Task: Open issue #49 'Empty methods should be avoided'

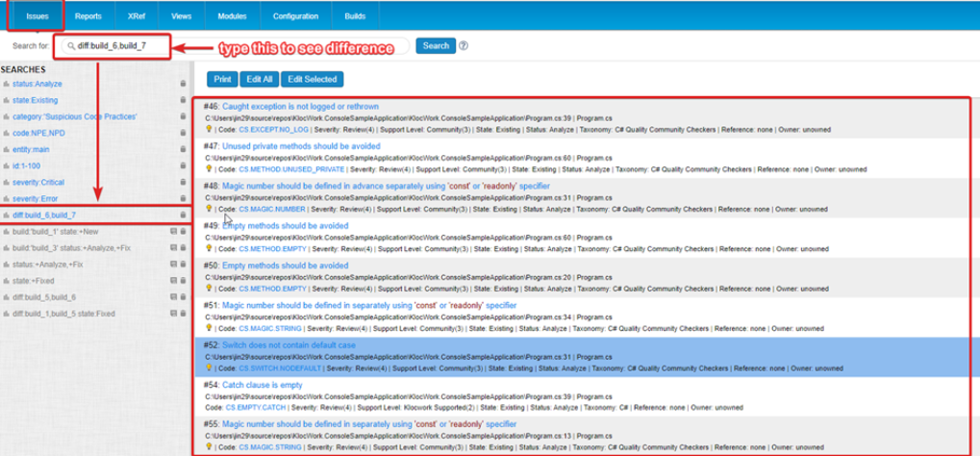Action: click(285, 226)
